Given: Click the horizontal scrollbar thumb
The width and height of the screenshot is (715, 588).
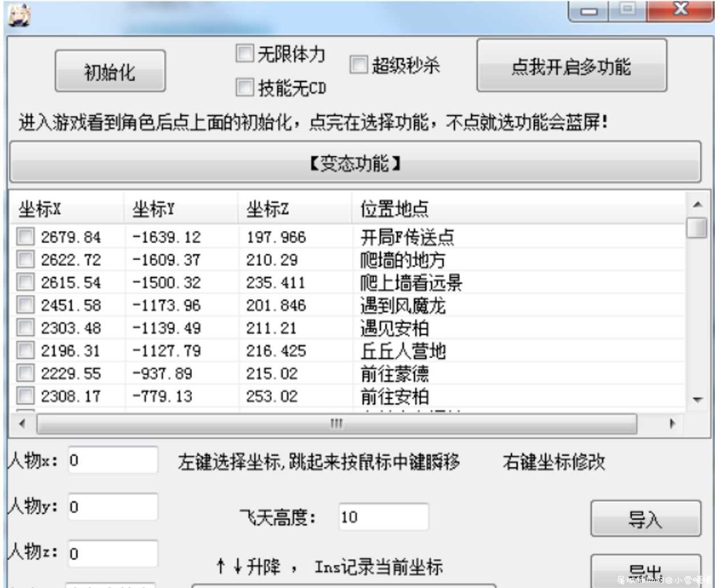Looking at the screenshot, I should pyautogui.click(x=336, y=423).
